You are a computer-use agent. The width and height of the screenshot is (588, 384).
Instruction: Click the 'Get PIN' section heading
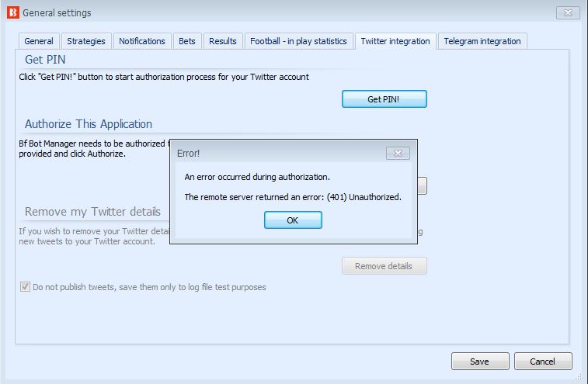[x=45, y=60]
